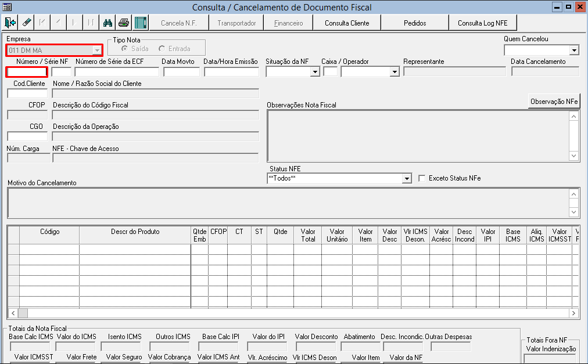Click the Base Calc ICMS total field

pyautogui.click(x=30, y=347)
